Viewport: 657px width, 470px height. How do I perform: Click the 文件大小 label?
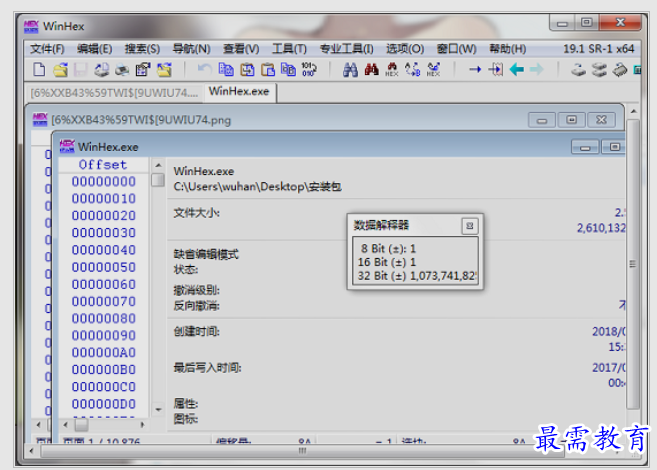tap(197, 213)
